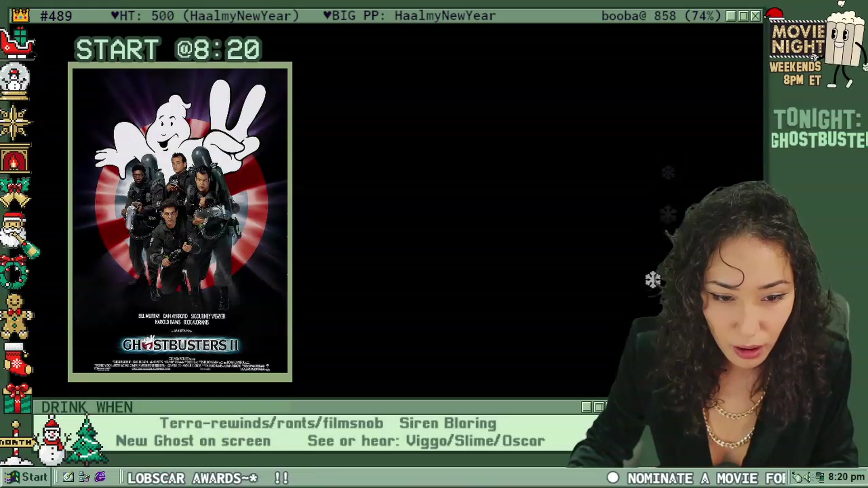The image size is (868, 488).
Task: Click the mouse icon in system tray
Action: [x=798, y=477]
